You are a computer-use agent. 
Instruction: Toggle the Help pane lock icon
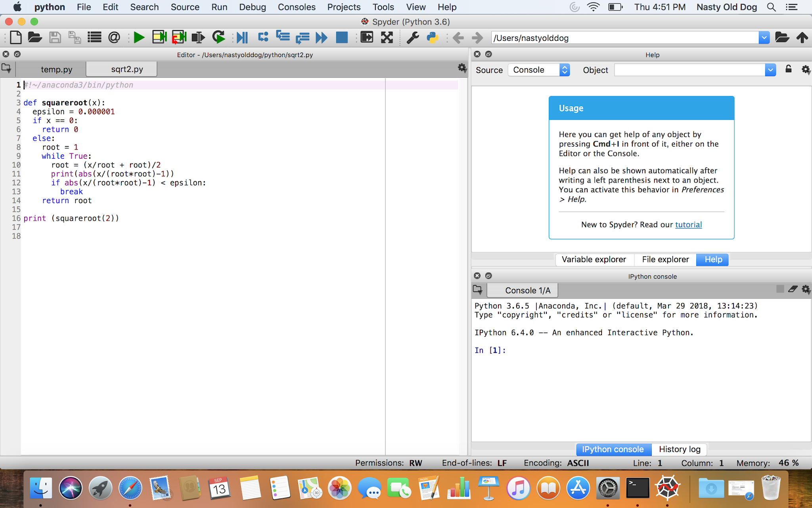click(x=788, y=69)
